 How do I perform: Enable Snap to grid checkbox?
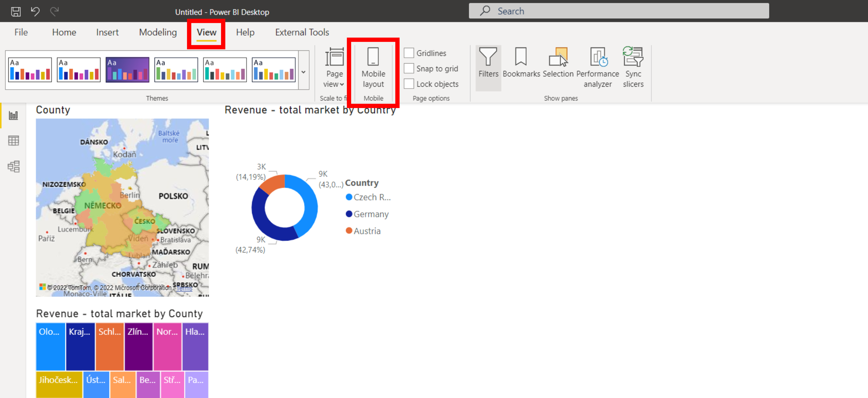(x=409, y=68)
